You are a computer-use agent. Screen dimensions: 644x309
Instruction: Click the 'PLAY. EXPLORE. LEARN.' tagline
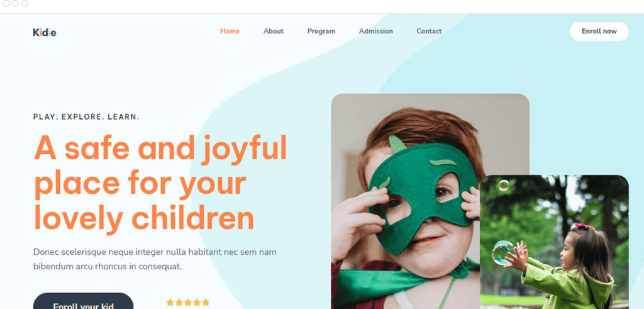pos(86,117)
